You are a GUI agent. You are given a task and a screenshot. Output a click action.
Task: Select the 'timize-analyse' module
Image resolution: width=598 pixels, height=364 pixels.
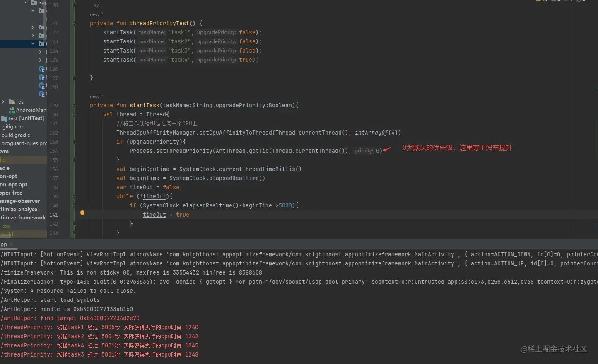[19, 210]
